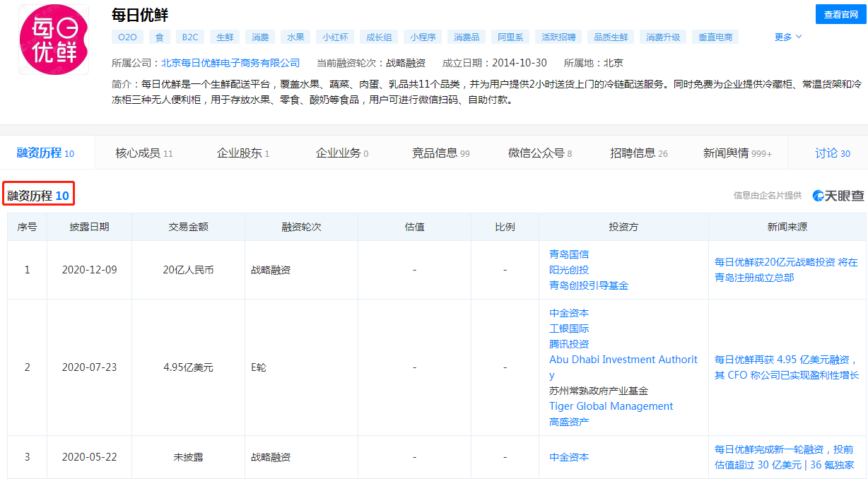Click the 天眼查 logo beside the data source note

pyautogui.click(x=838, y=196)
